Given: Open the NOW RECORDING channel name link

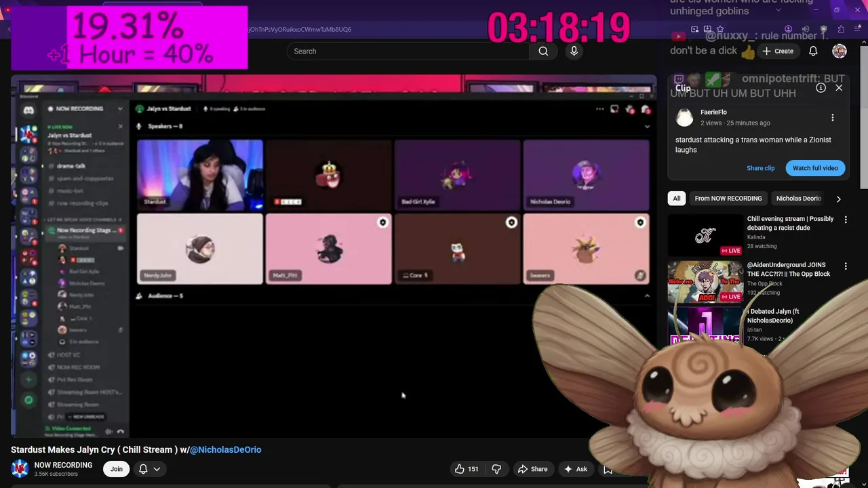Looking at the screenshot, I should pyautogui.click(x=63, y=465).
